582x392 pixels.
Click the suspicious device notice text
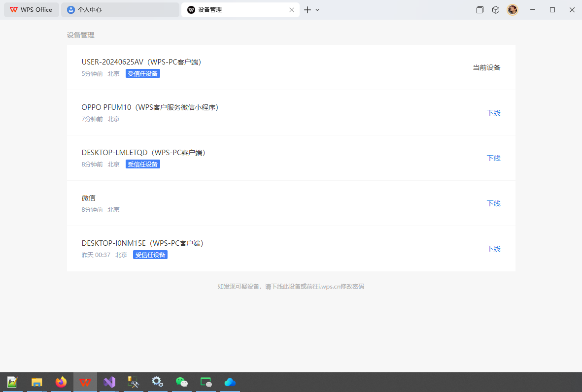(x=291, y=286)
